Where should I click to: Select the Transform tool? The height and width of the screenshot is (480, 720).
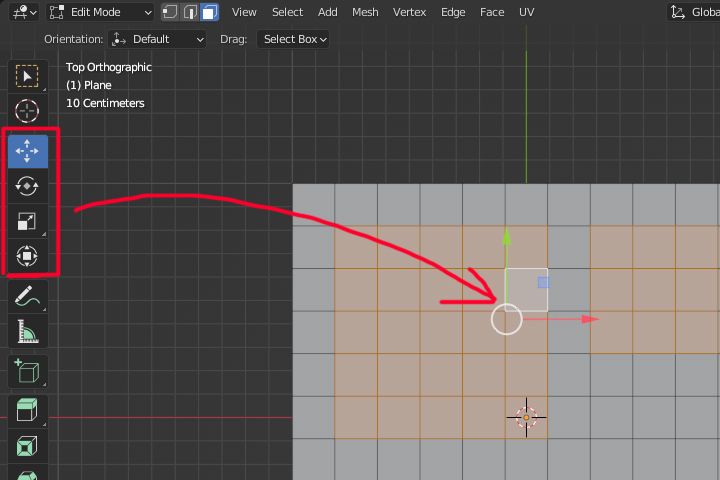point(28,256)
